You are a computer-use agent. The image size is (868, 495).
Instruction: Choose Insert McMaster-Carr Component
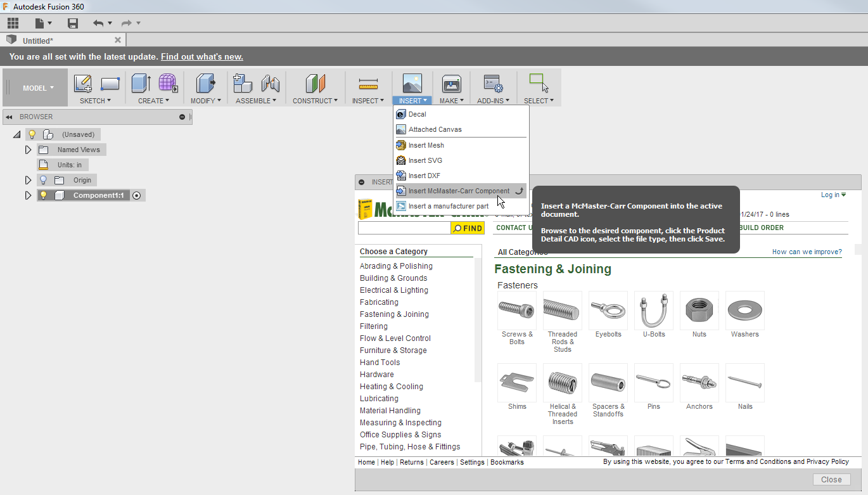[461, 191]
